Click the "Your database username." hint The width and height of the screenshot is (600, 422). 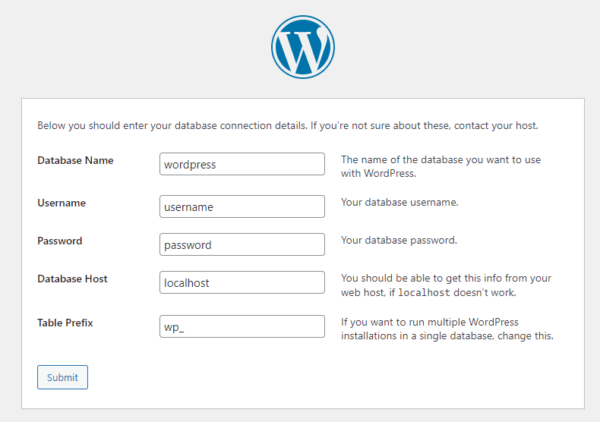(400, 203)
